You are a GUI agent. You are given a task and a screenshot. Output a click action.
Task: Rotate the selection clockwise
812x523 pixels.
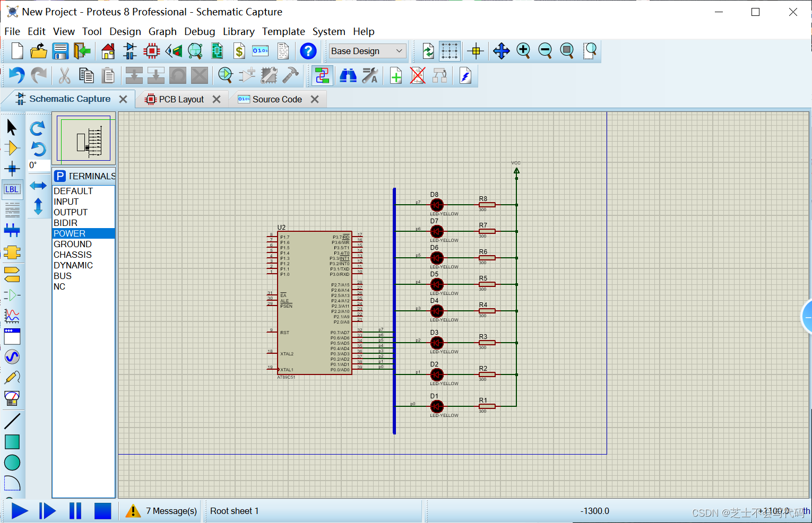tap(38, 128)
